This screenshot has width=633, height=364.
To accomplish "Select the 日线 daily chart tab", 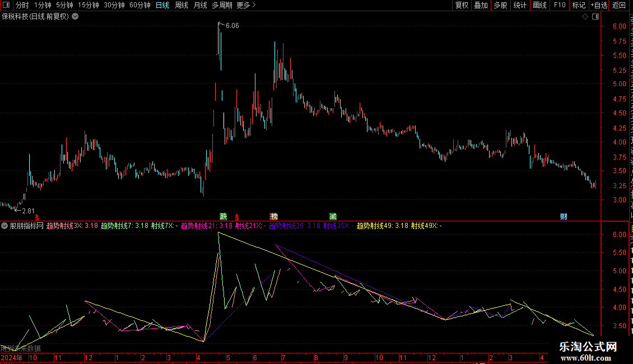I will 162,5.
